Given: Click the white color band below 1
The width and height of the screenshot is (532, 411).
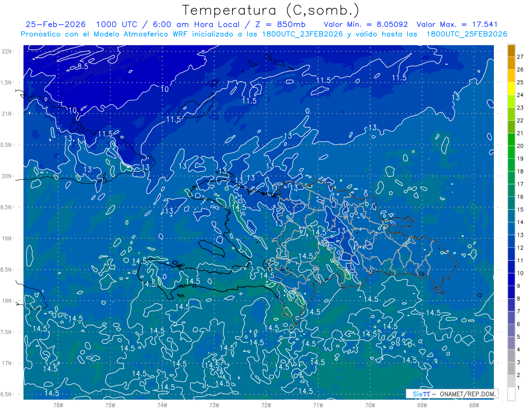Looking at the screenshot, I should pyautogui.click(x=511, y=394).
